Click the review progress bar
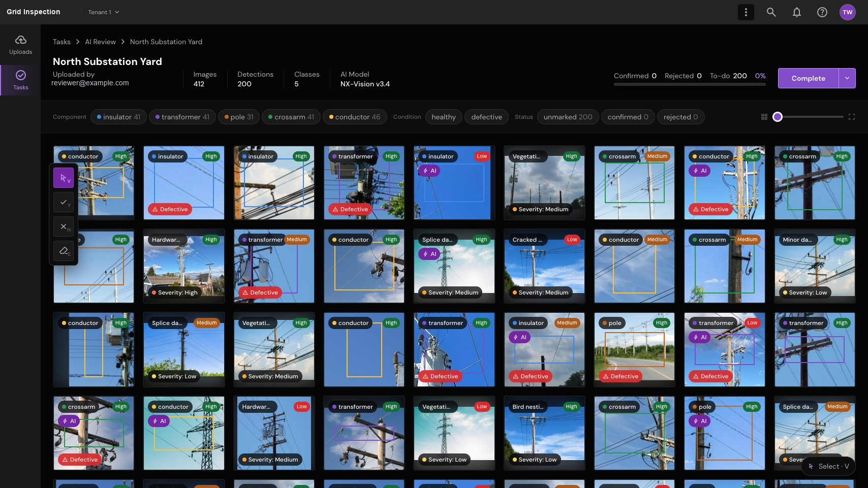 tap(690, 84)
